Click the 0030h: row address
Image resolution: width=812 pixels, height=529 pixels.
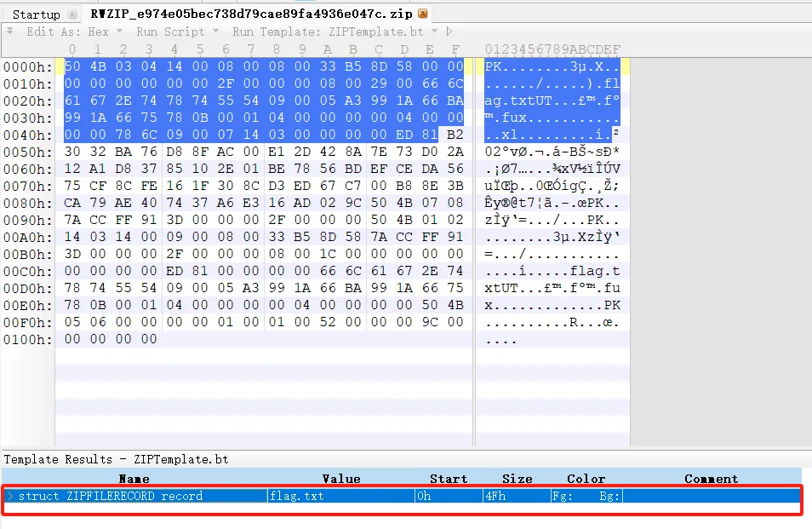pyautogui.click(x=27, y=118)
